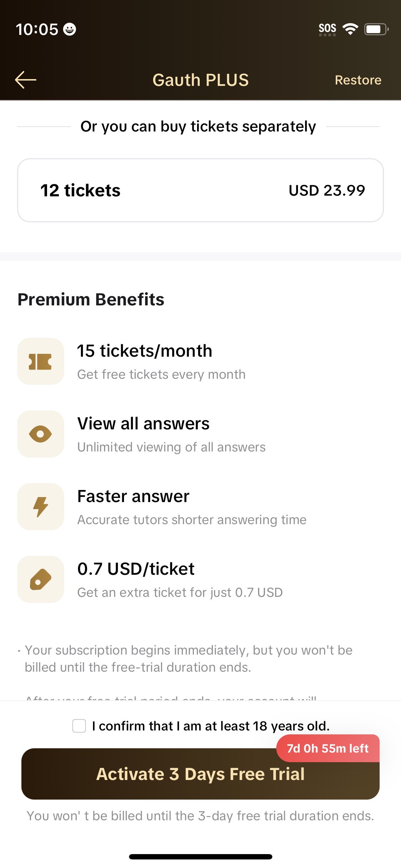Tap the battery status icon
The width and height of the screenshot is (401, 868).
(376, 29)
